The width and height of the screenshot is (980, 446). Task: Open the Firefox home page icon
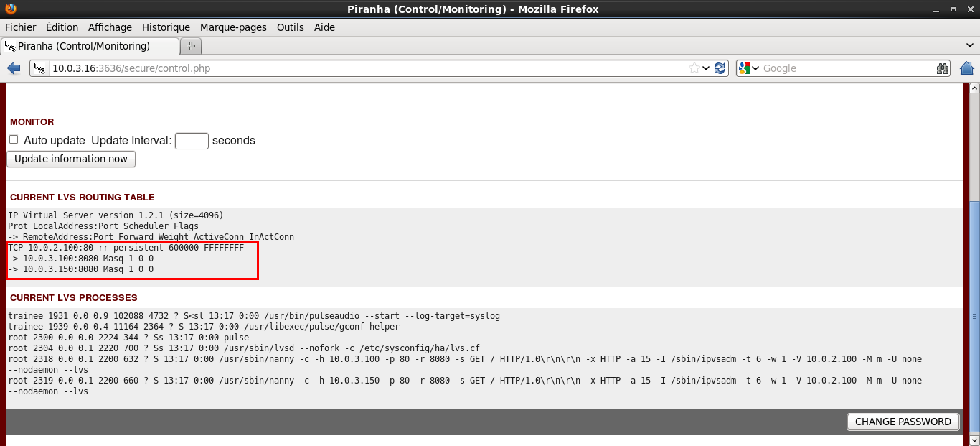pyautogui.click(x=966, y=68)
